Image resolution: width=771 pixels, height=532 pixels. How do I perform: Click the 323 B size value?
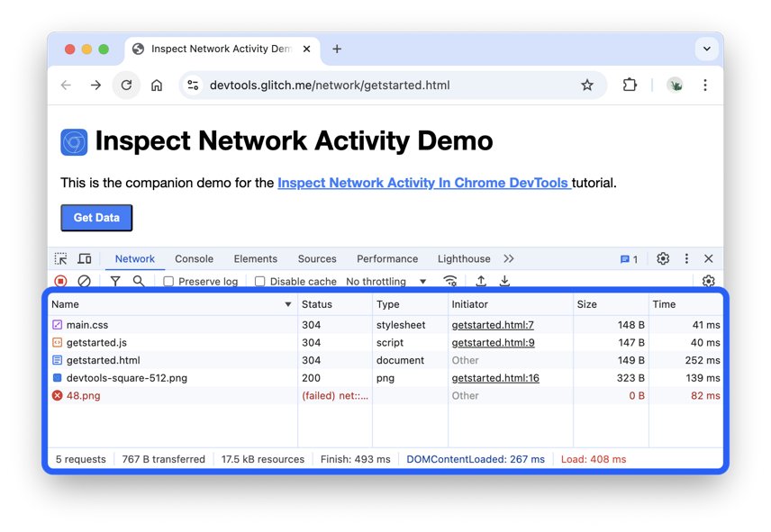[630, 378]
